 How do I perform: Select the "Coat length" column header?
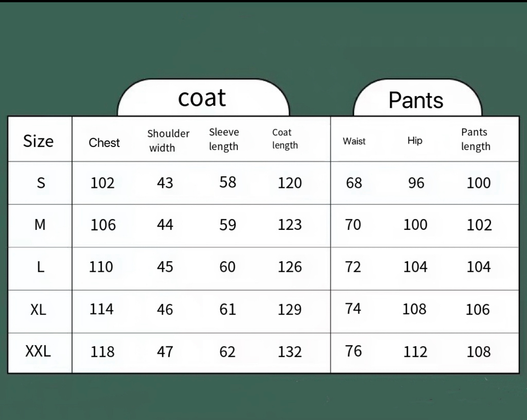pos(285,139)
